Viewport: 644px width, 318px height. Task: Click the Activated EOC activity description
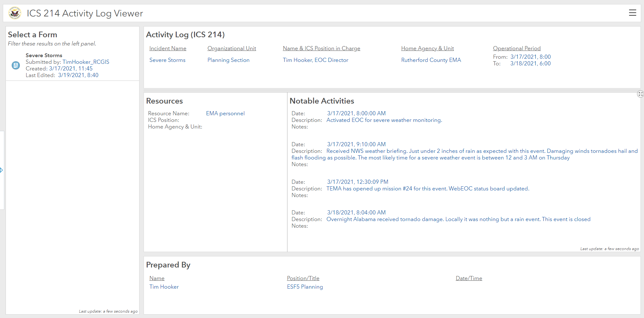[x=384, y=120]
